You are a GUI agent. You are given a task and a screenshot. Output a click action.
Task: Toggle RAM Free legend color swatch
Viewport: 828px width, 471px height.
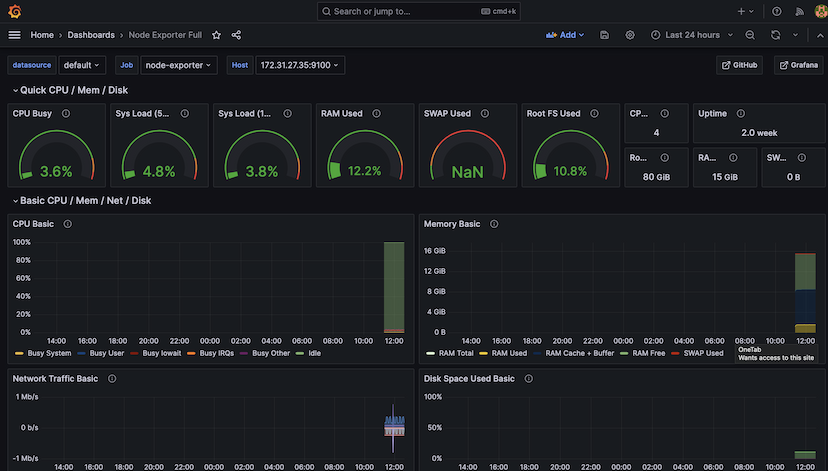click(624, 353)
